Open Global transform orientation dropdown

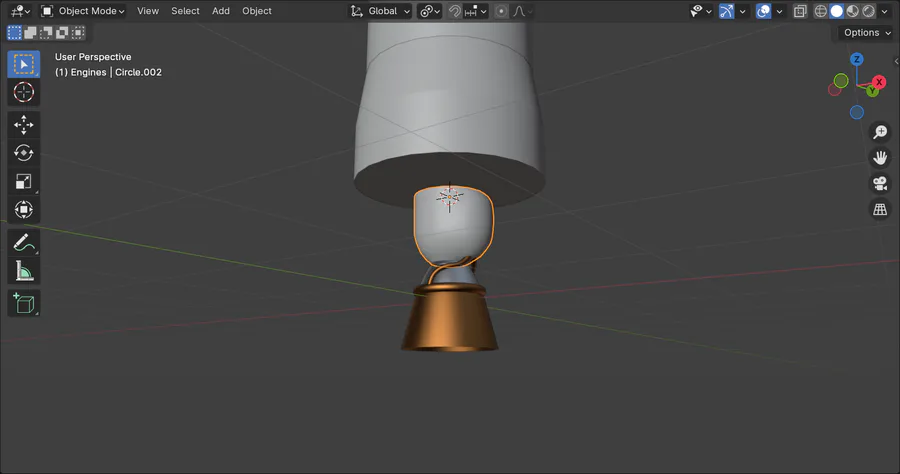coord(381,11)
